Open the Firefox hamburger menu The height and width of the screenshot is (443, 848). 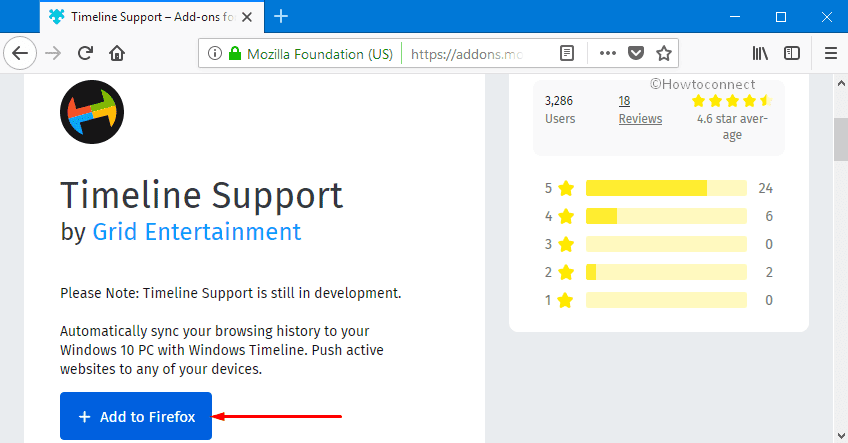[831, 53]
